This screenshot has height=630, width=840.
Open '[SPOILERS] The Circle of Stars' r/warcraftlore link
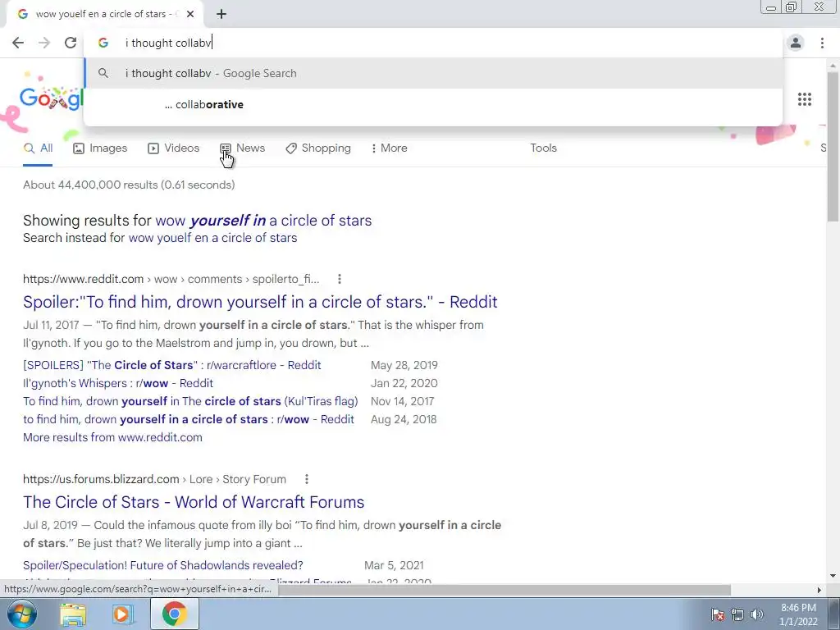coord(172,365)
